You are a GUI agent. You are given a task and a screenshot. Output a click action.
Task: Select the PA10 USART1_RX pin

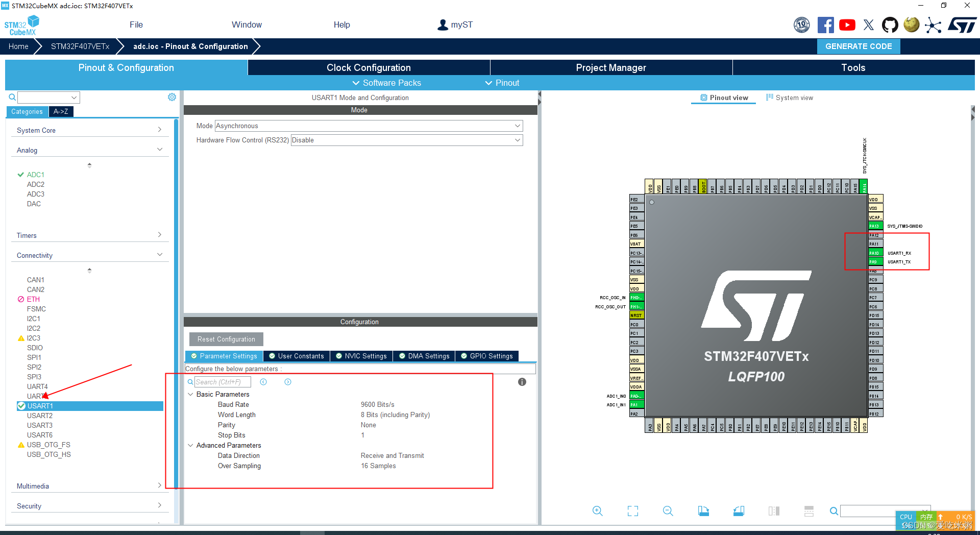pyautogui.click(x=875, y=253)
